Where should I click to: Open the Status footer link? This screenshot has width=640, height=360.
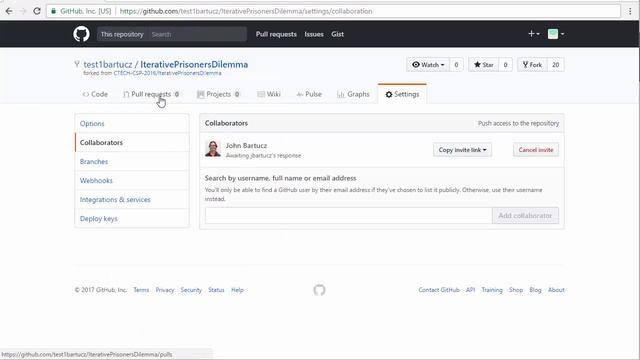[216, 290]
